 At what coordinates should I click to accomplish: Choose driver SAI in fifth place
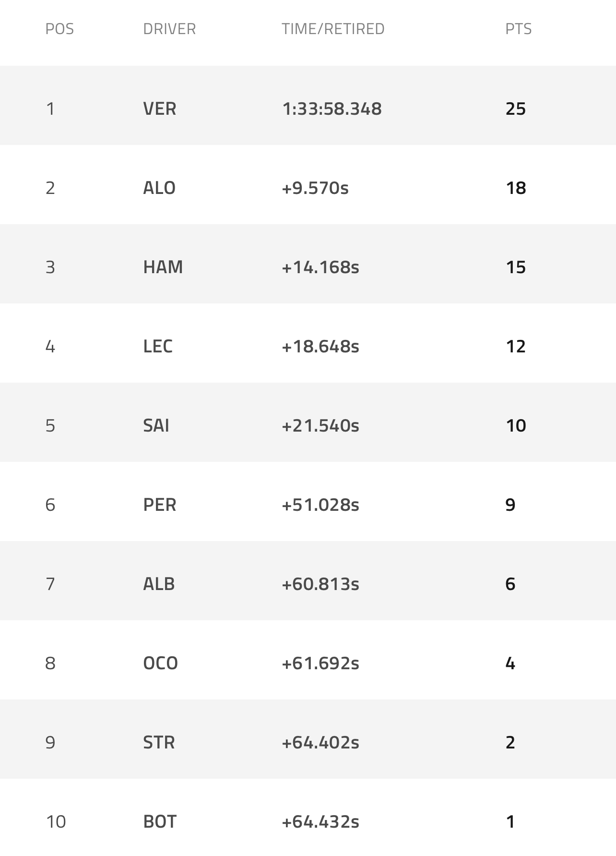156,426
